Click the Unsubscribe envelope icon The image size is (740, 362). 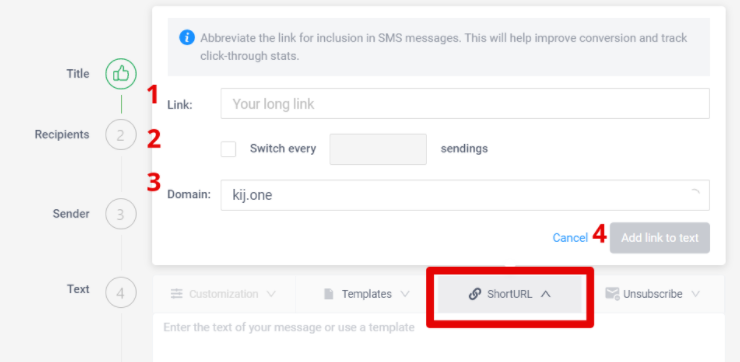[612, 294]
